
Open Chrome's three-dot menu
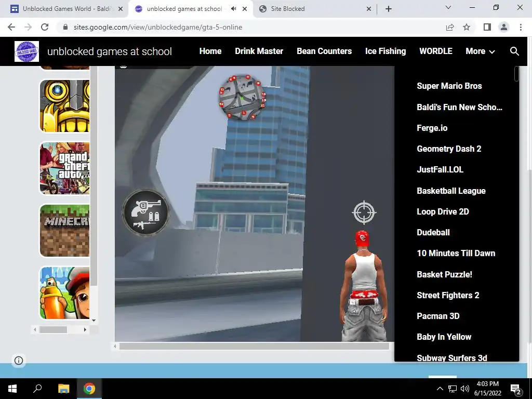pos(521,27)
